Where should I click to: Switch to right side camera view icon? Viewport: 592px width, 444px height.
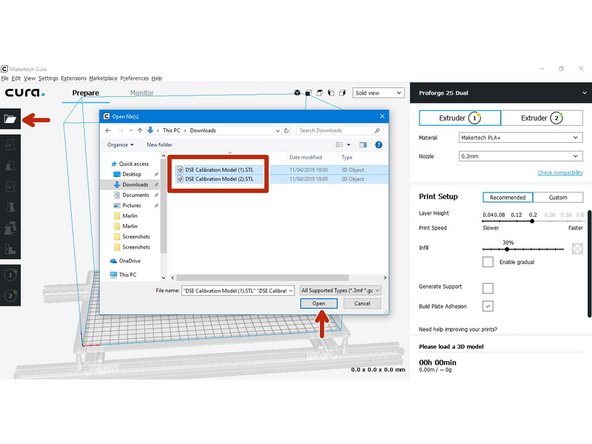[342, 93]
